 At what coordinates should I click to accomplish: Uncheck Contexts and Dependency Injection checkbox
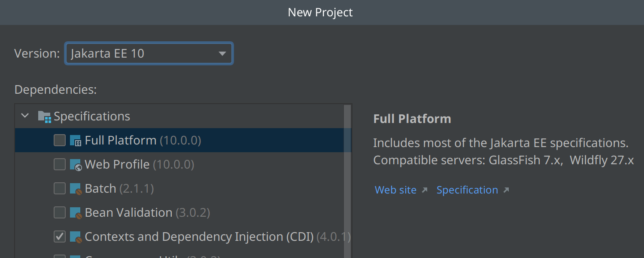click(60, 236)
